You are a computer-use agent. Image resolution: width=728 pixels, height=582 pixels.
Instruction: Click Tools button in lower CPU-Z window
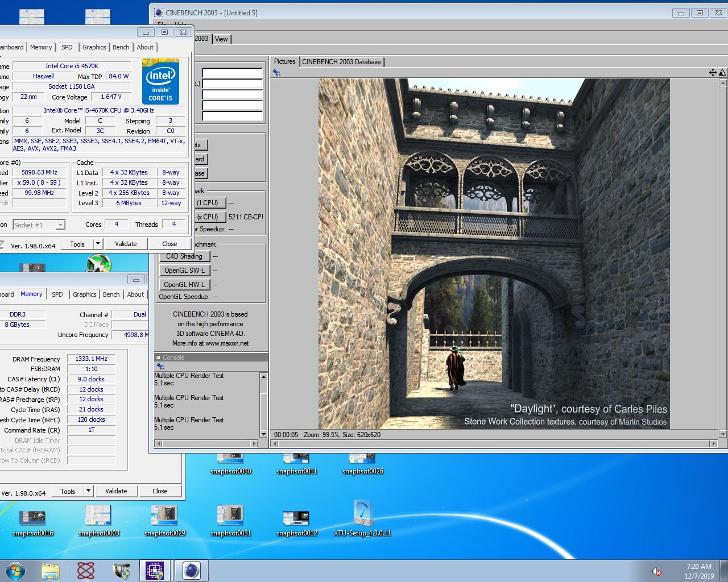[68, 491]
